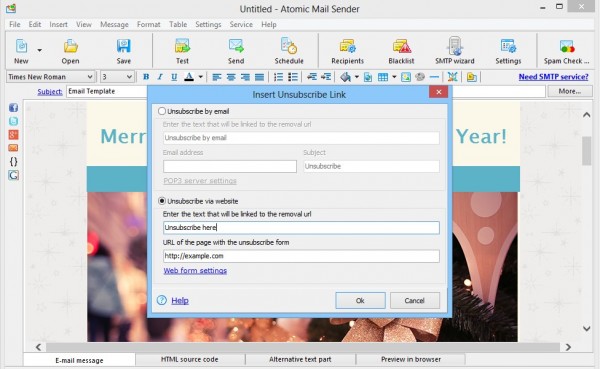Screen dimensions: 600x369
Task: Align text left
Action: coord(217,77)
